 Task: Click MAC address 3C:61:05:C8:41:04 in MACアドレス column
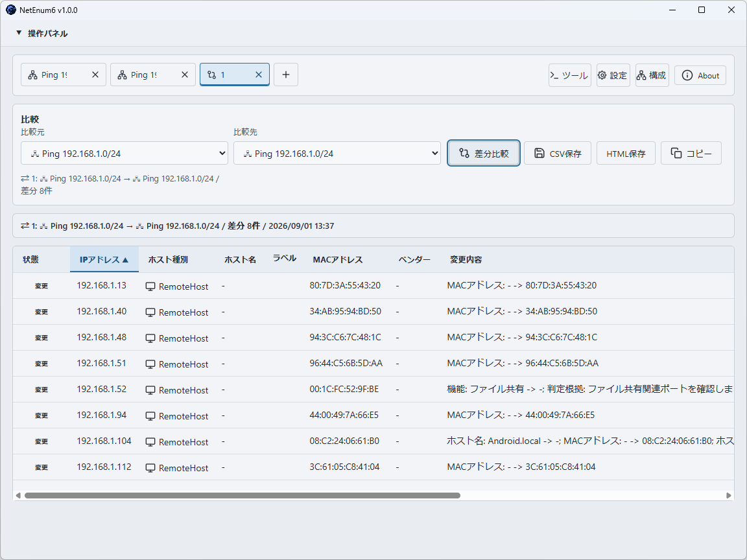point(344,467)
